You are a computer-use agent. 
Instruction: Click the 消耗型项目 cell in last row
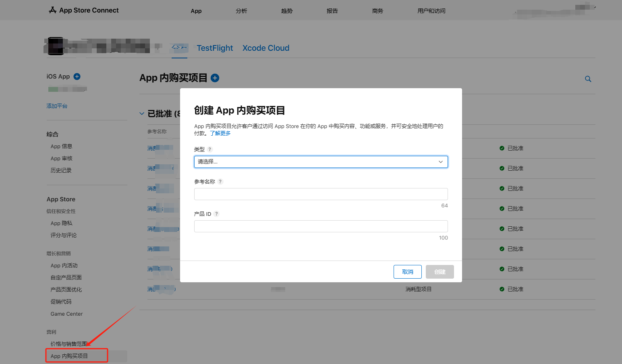[418, 289]
